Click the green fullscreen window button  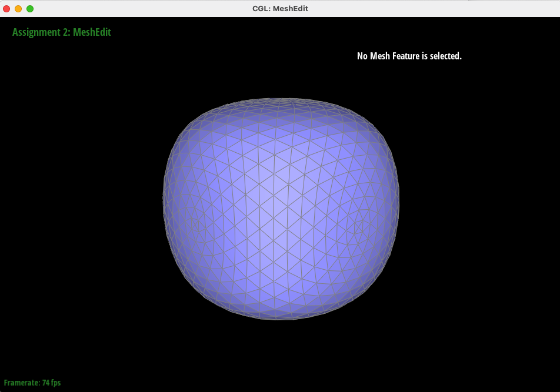pos(30,9)
